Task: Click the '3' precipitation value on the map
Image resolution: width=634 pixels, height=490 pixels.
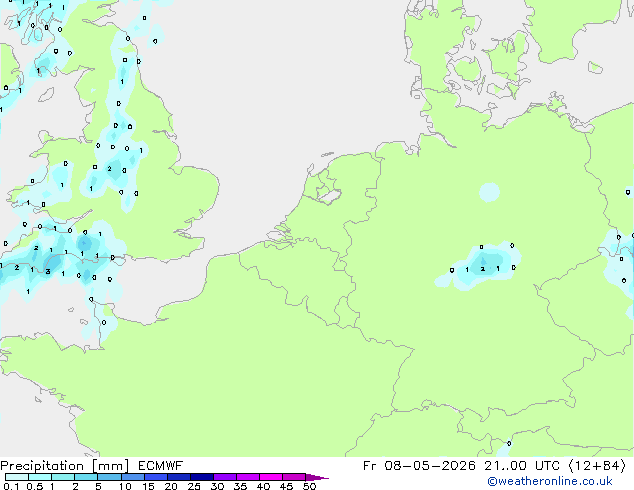Action: [x=48, y=272]
